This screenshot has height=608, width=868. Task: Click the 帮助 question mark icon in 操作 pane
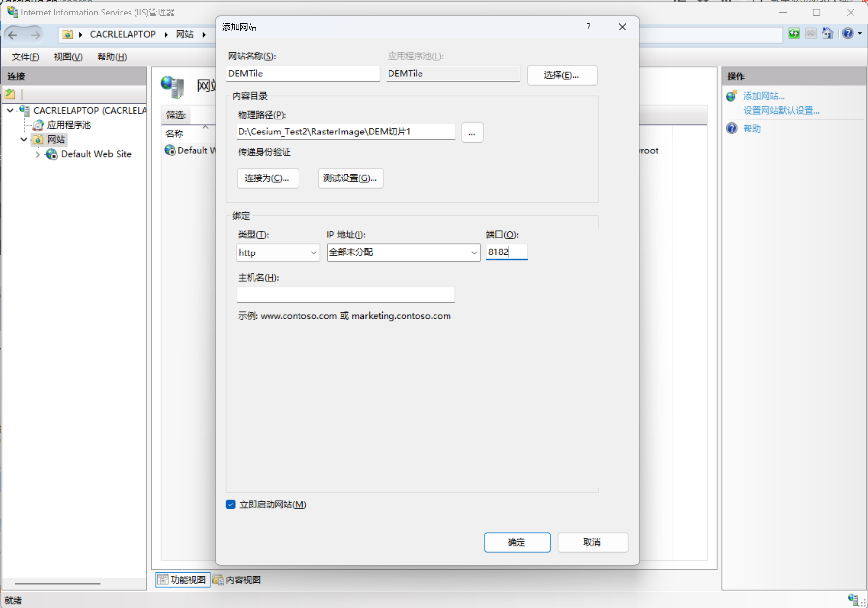(x=732, y=128)
